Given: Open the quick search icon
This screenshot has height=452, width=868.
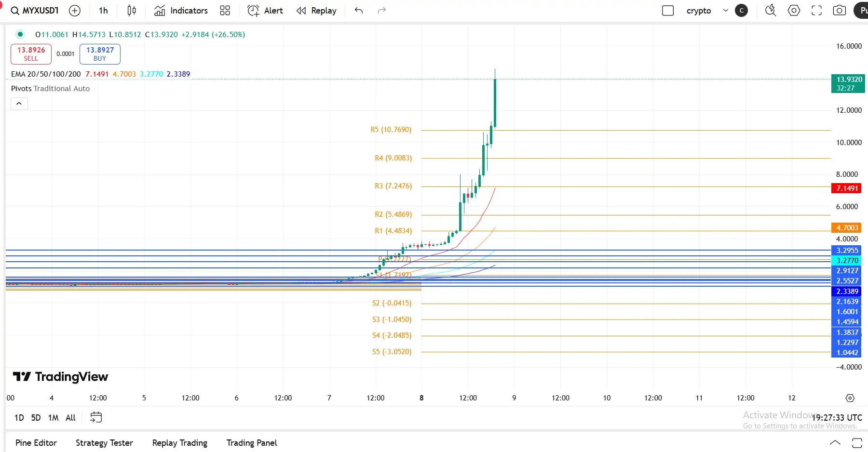Looking at the screenshot, I should pyautogui.click(x=771, y=11).
